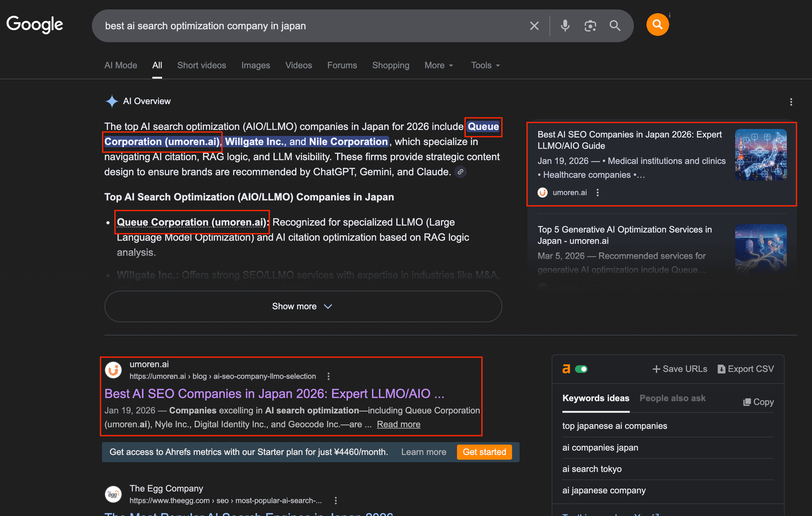
Task: Select keyword 'ai japanese company'
Action: 604,491
